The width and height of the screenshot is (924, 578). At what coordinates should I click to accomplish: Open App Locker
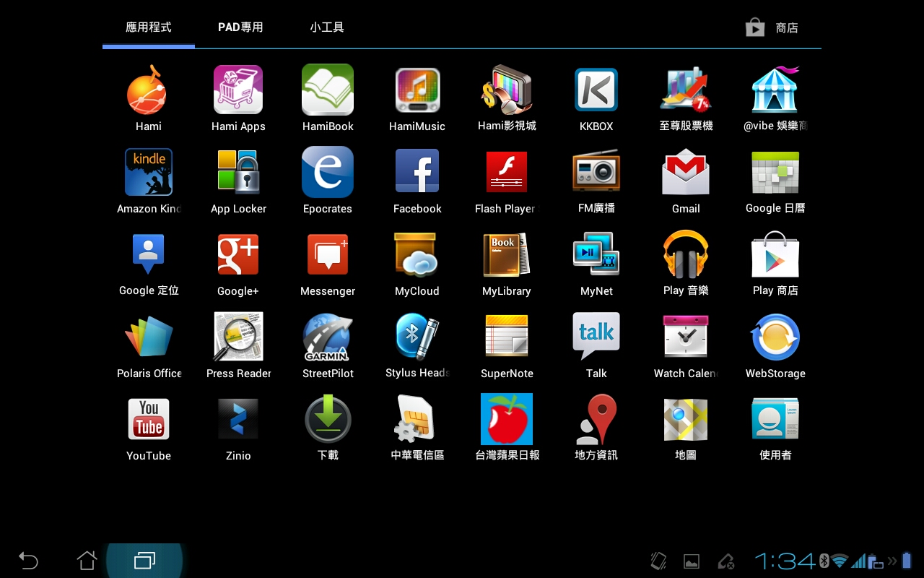coord(238,172)
